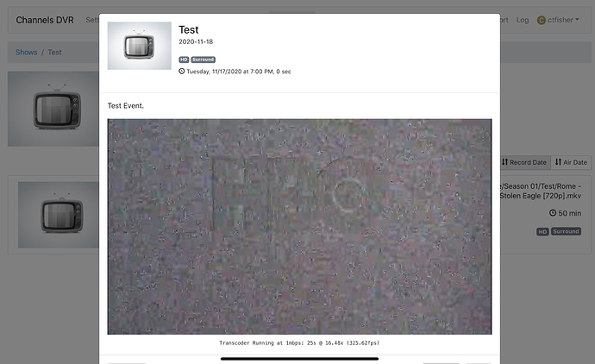Viewport: 595px width, 364px height.
Task: Click the TV thumbnail in the Test dialog
Action: click(x=139, y=47)
